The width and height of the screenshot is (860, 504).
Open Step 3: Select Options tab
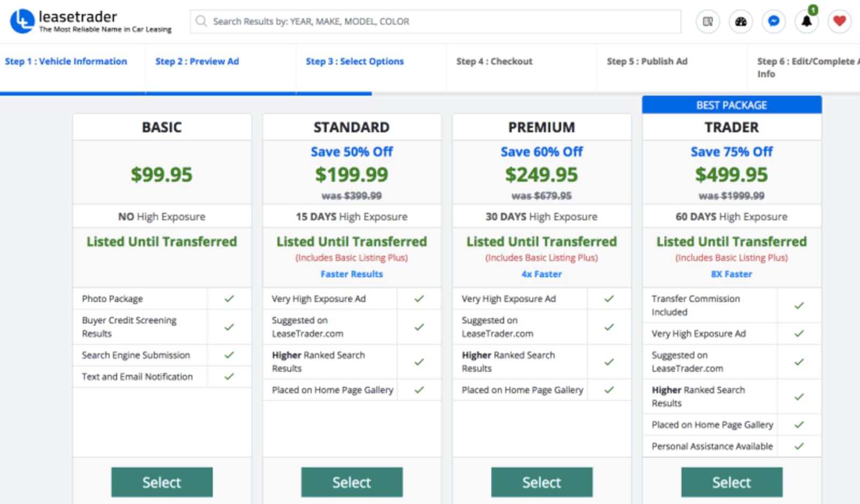coord(355,61)
